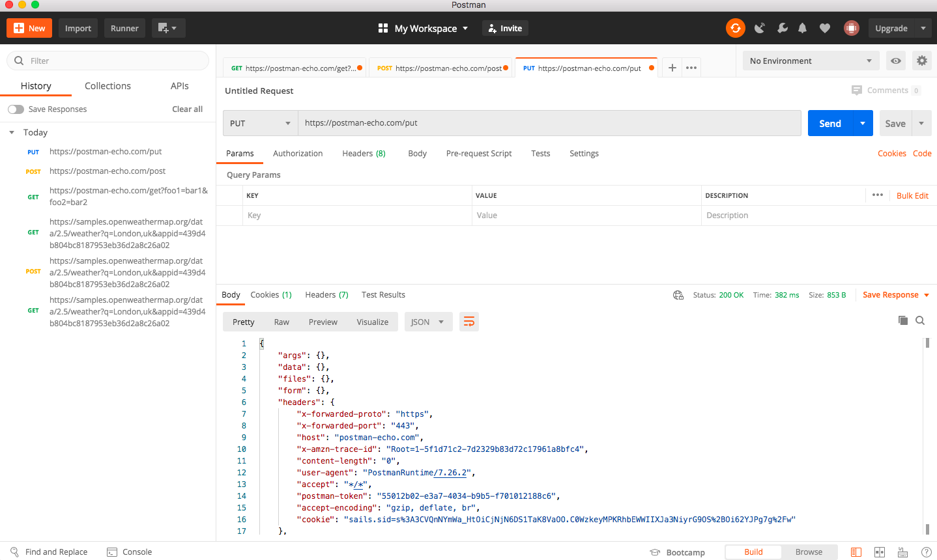Viewport: 937px width, 560px height.
Task: Open the tab options ellipsis menu
Action: point(691,68)
